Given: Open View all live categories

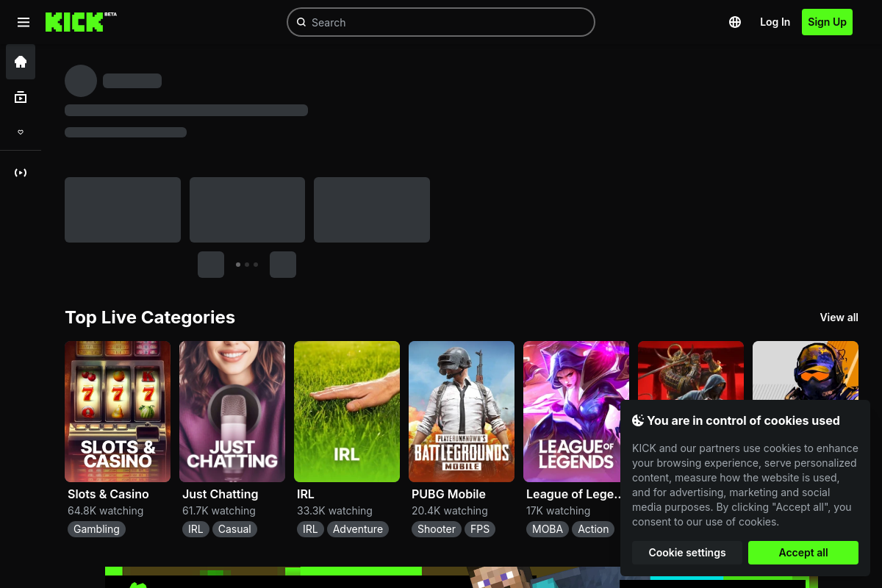Looking at the screenshot, I should [x=839, y=317].
